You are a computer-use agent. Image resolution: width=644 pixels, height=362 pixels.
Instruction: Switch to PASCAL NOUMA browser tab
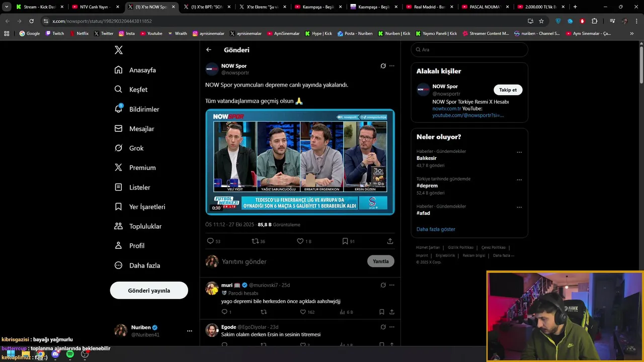485,7
